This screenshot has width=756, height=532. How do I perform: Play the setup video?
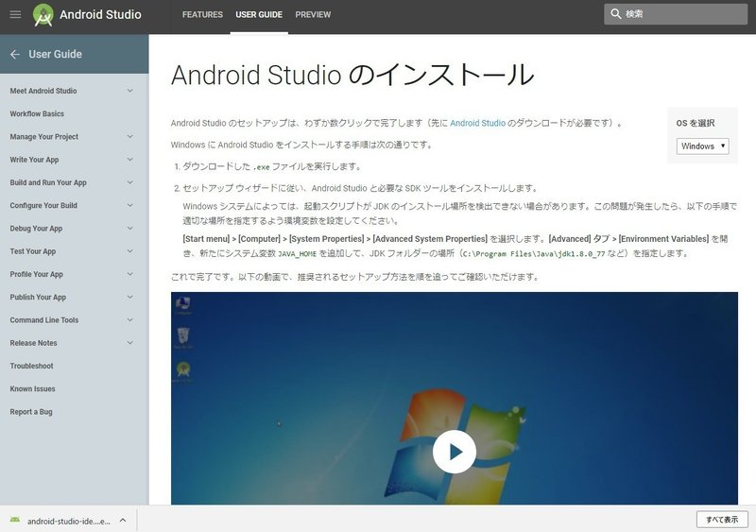click(x=455, y=452)
